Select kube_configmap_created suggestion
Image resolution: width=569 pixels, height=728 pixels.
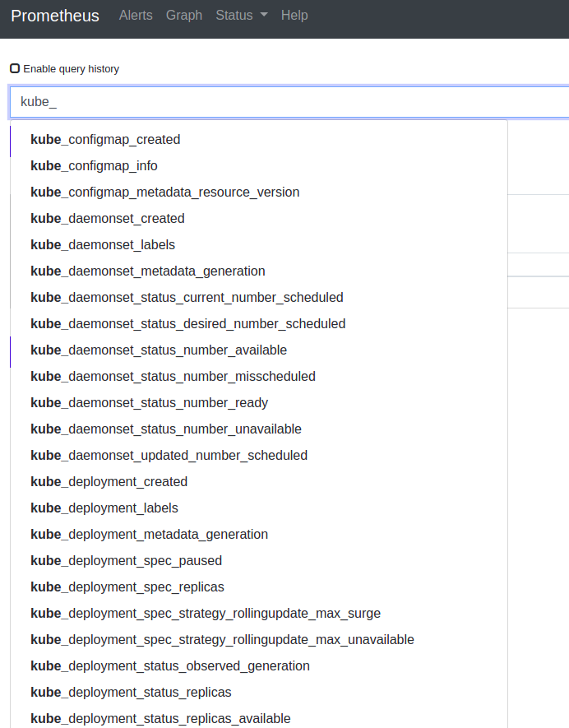coord(105,140)
